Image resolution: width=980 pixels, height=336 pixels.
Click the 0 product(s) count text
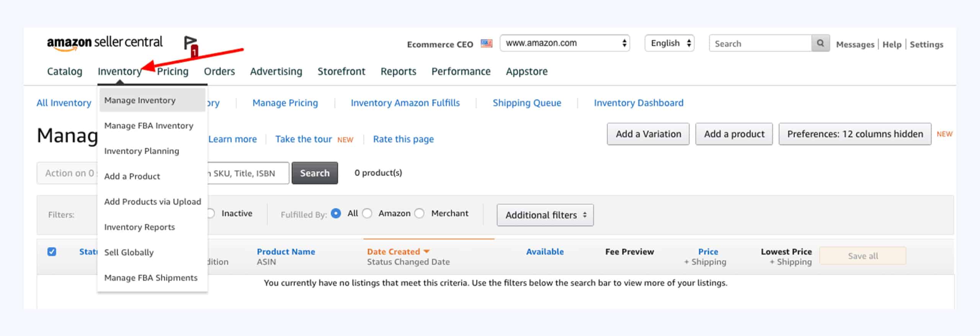click(x=378, y=173)
